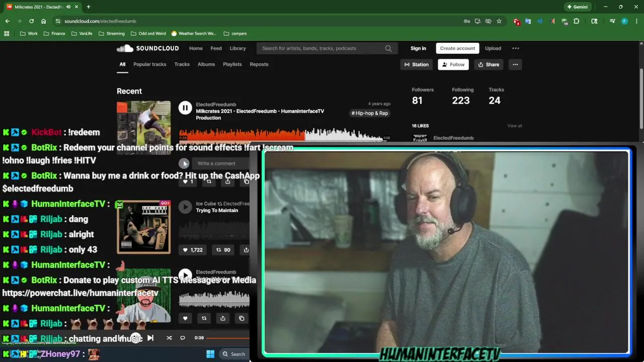Start the artist Station
Viewport: 644px width, 362px height.
click(417, 64)
